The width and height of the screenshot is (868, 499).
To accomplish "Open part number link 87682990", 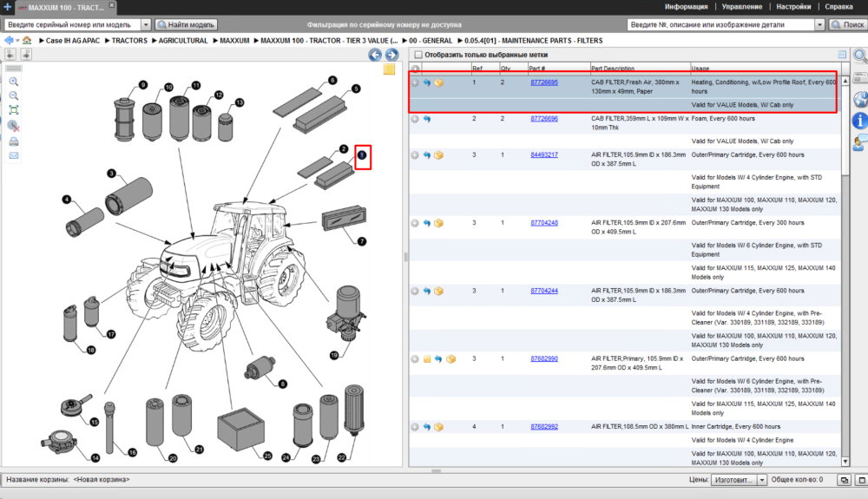I will (x=544, y=358).
